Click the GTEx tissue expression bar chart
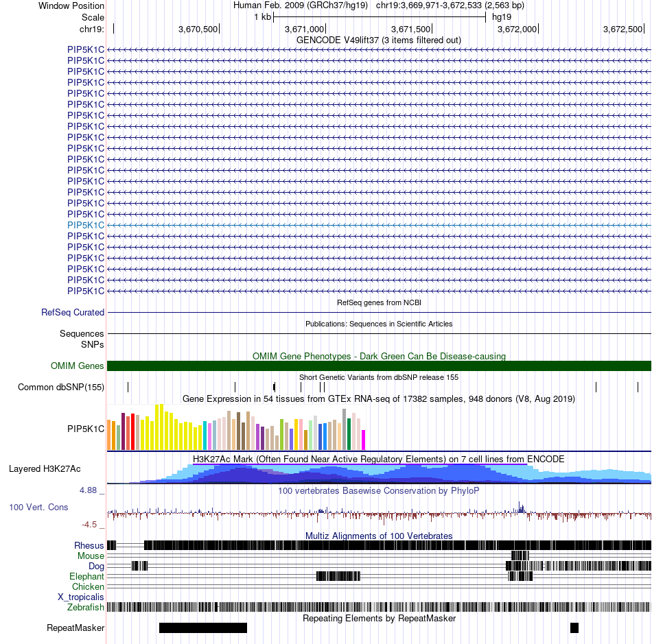The image size is (652, 644). [236, 427]
